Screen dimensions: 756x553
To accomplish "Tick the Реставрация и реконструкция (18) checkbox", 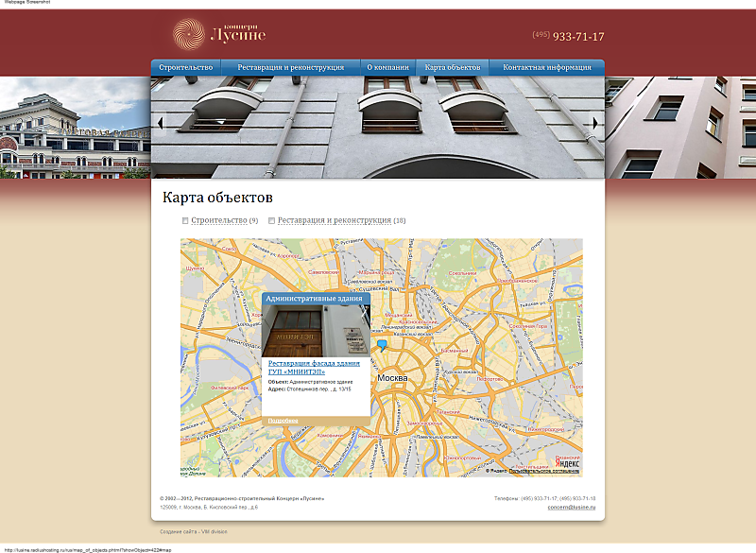I will tap(271, 221).
